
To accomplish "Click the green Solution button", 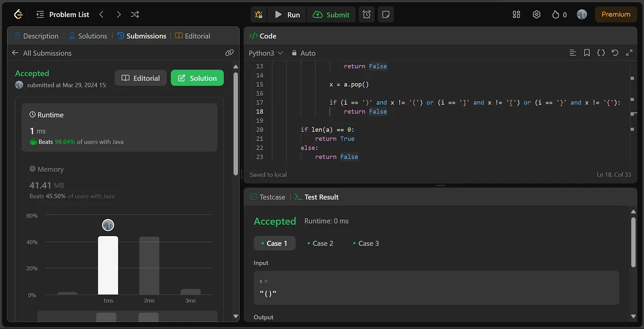I will 197,78.
